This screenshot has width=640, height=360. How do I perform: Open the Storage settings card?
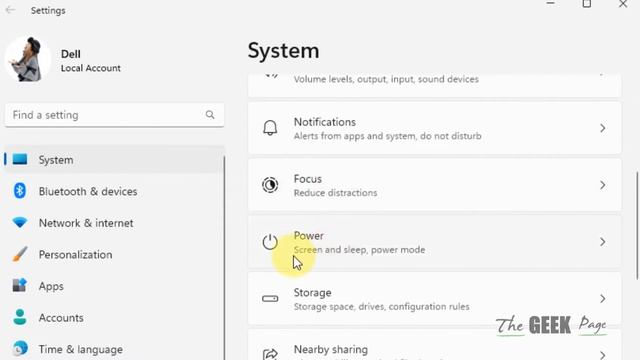[x=434, y=298]
